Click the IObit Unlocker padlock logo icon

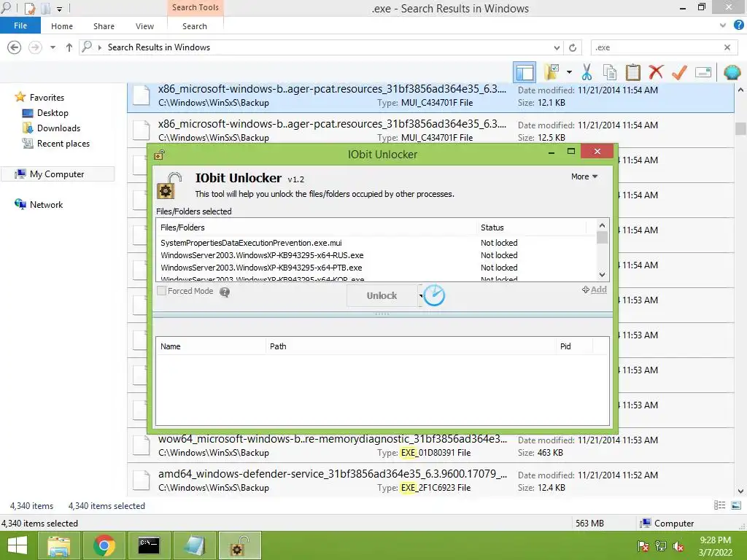pyautogui.click(x=169, y=186)
